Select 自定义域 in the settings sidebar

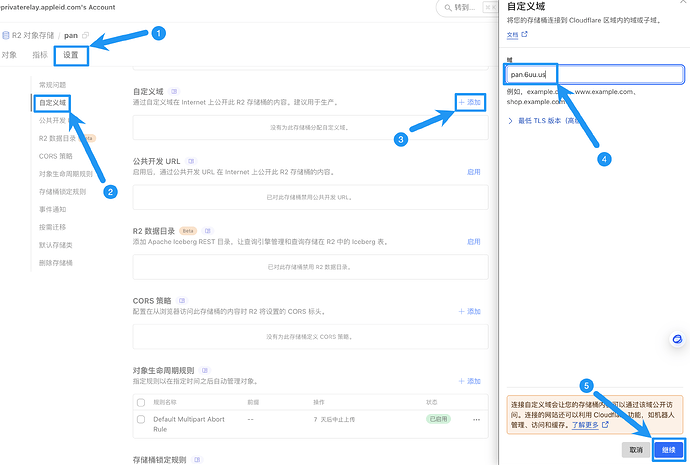(52, 103)
